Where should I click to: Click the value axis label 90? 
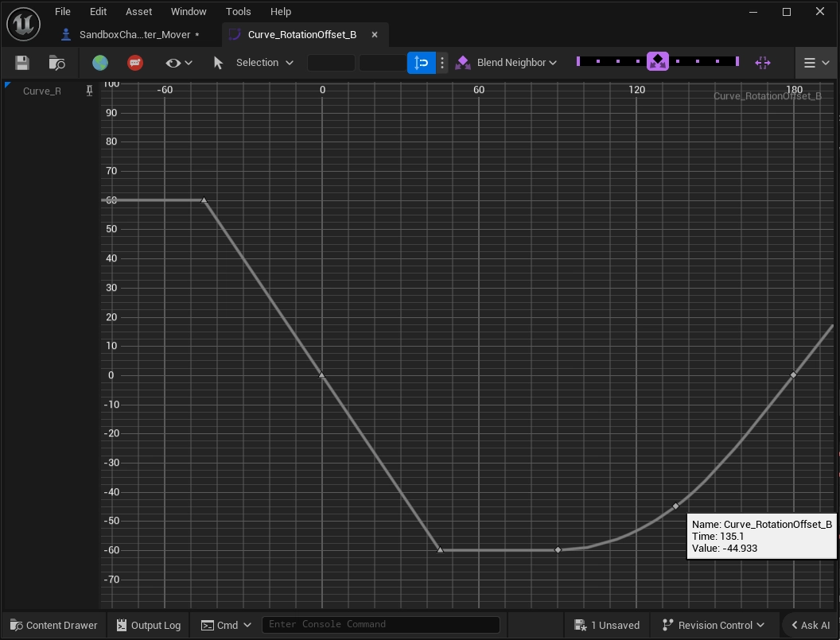click(111, 112)
